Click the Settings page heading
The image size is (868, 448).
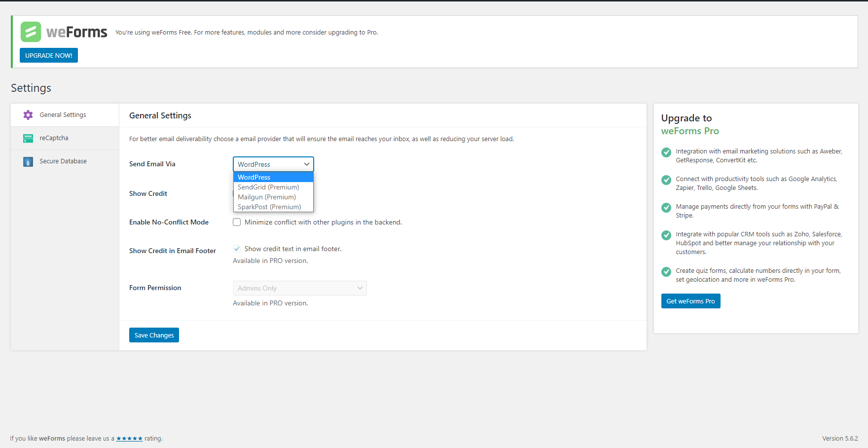[x=31, y=88]
